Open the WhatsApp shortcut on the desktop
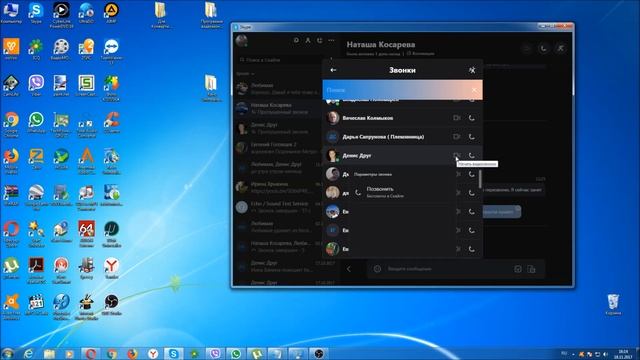The height and width of the screenshot is (360, 640). click(36, 122)
